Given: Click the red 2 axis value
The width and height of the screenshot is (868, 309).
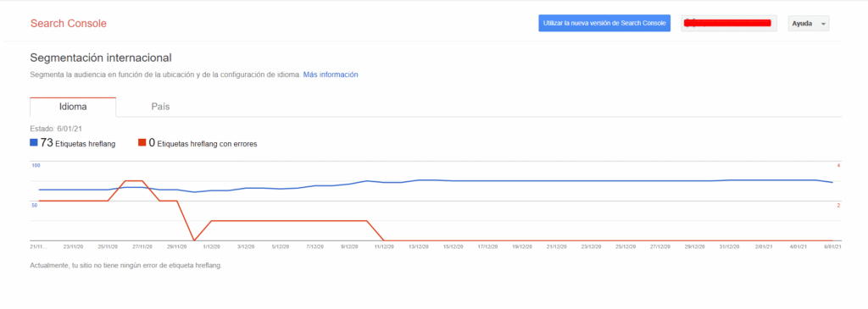Looking at the screenshot, I should (x=838, y=206).
